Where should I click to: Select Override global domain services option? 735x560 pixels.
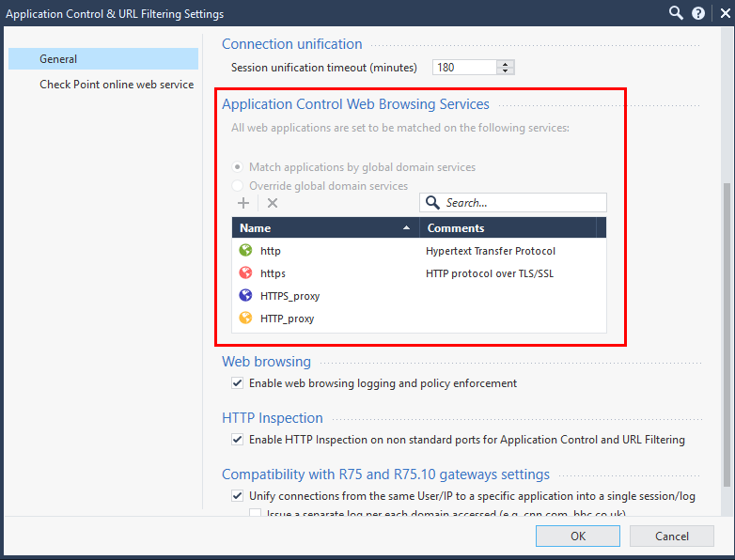tap(238, 186)
